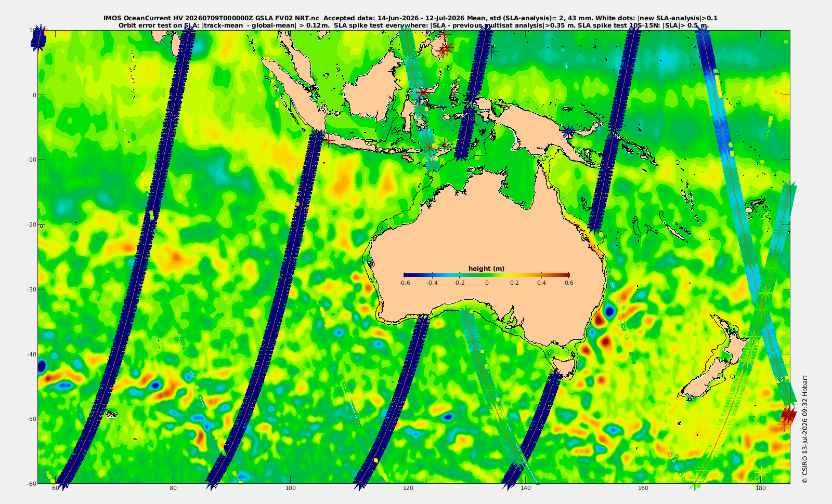The image size is (832, 504).
Task: Select the '-0.4' colorbar tick label
Action: coord(432,283)
